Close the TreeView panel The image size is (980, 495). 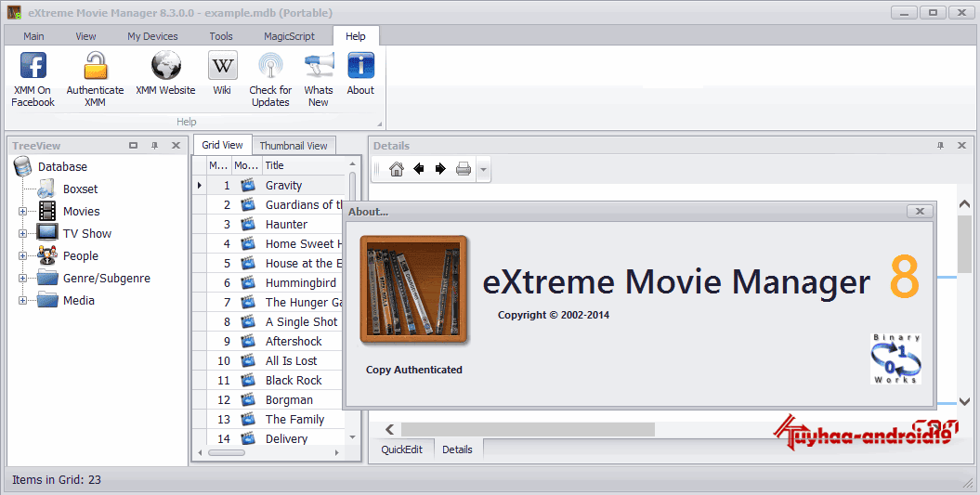pyautogui.click(x=176, y=145)
